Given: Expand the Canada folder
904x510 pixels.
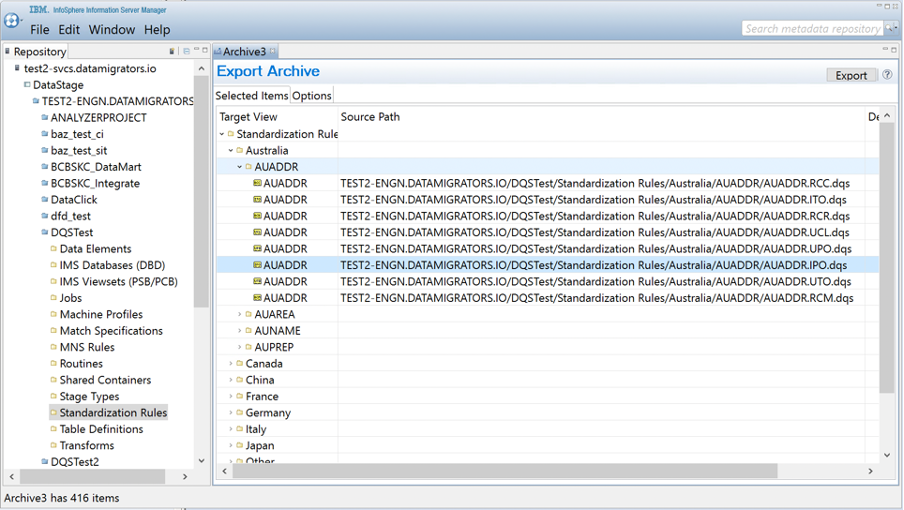Looking at the screenshot, I should [x=231, y=364].
